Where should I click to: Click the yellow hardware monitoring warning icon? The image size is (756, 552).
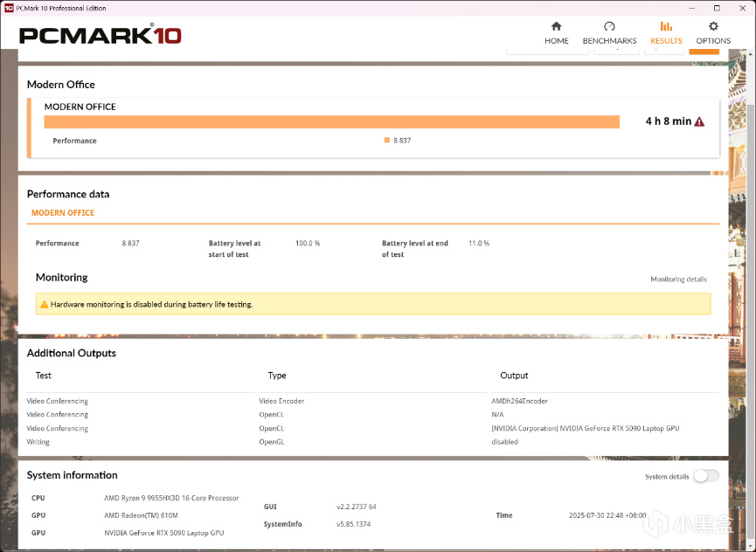[x=44, y=305]
